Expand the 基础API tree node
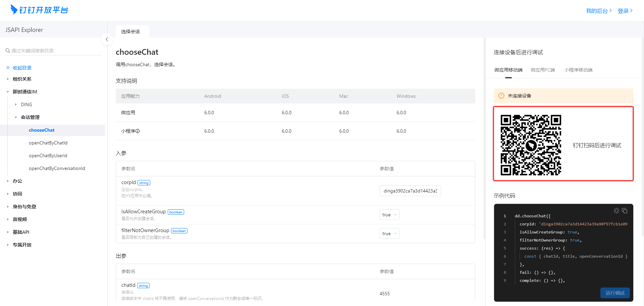The height and width of the screenshot is (306, 644). 8,232
